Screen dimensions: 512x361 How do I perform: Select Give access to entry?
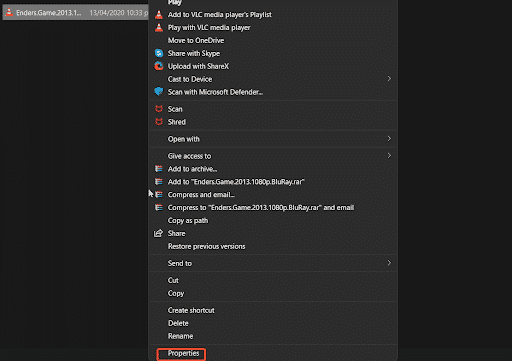(x=189, y=156)
